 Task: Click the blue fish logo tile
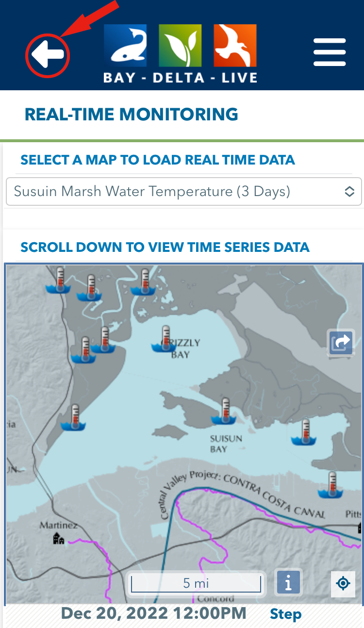(125, 45)
